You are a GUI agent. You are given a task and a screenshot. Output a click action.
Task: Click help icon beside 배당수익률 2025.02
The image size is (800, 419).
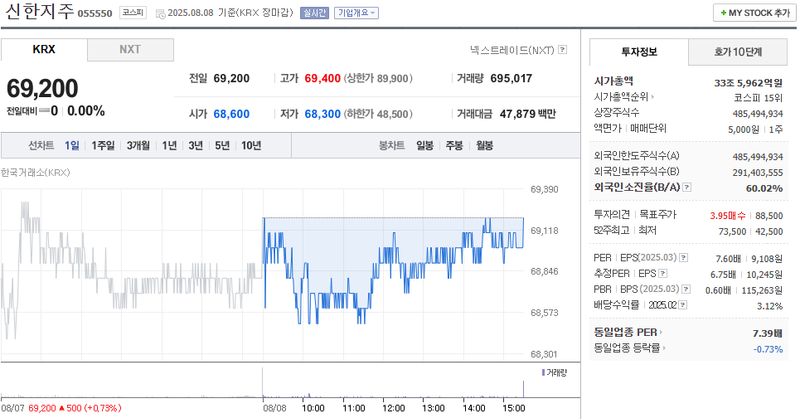(x=683, y=305)
